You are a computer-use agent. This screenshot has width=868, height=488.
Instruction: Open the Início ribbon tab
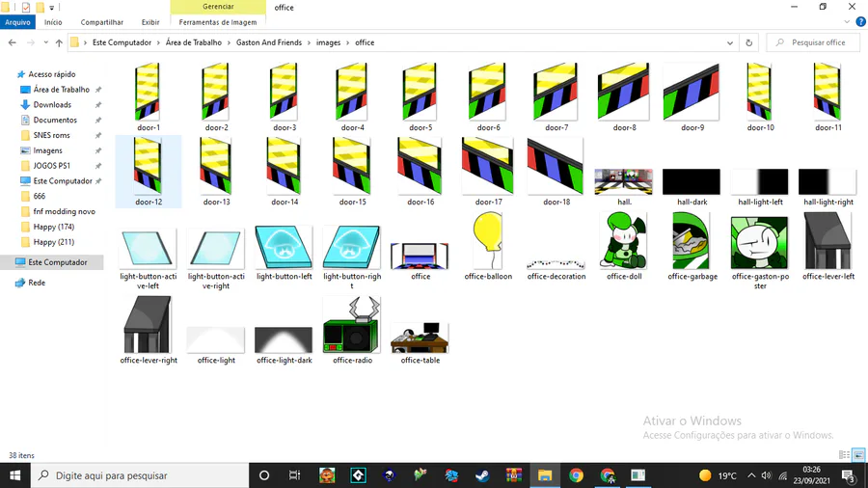53,22
